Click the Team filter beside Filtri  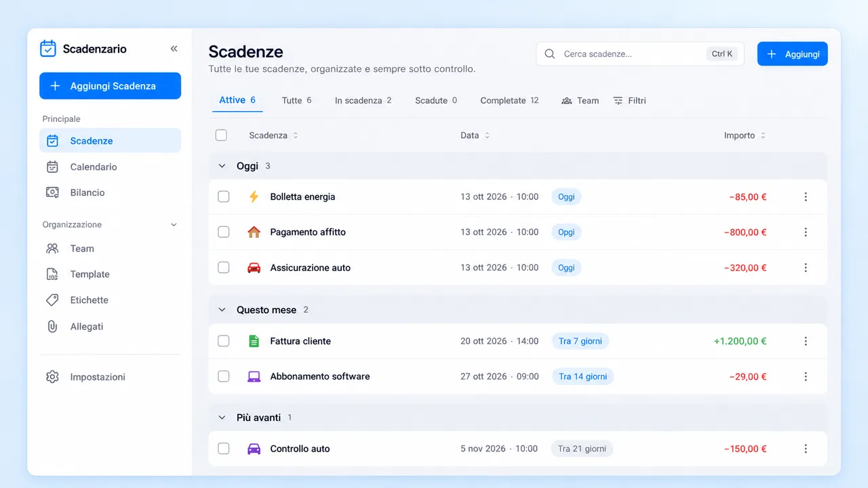pos(580,100)
